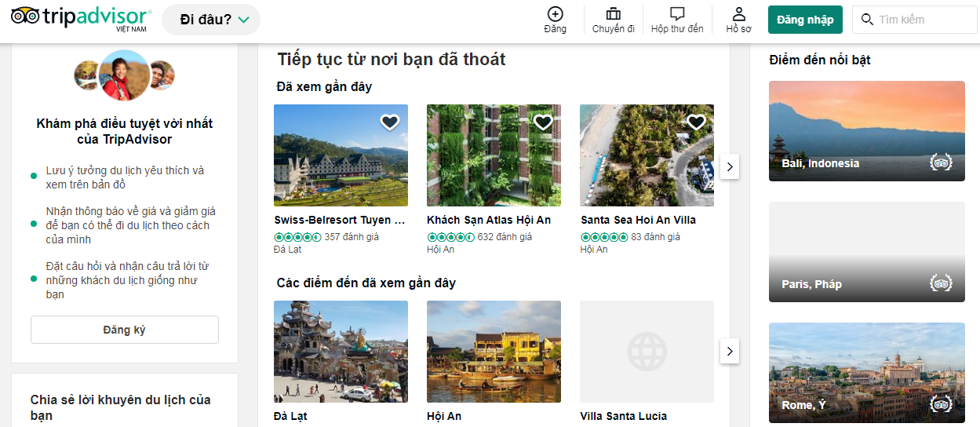Image resolution: width=980 pixels, height=427 pixels.
Task: Click award badge on Bali card
Action: click(x=941, y=162)
